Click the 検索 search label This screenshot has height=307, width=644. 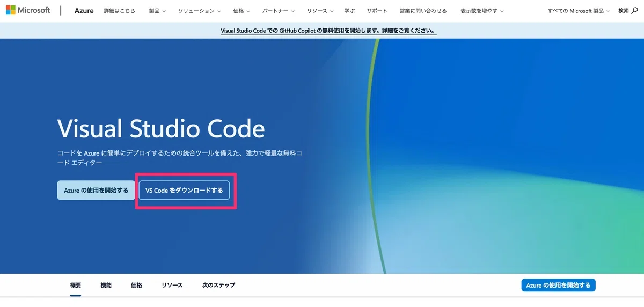click(x=624, y=11)
